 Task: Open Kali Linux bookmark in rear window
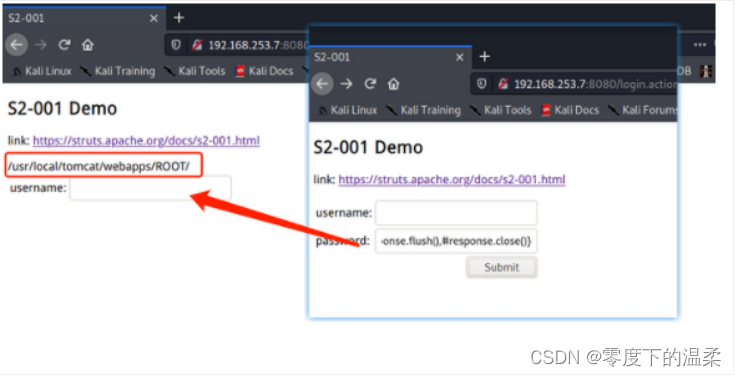click(42, 71)
